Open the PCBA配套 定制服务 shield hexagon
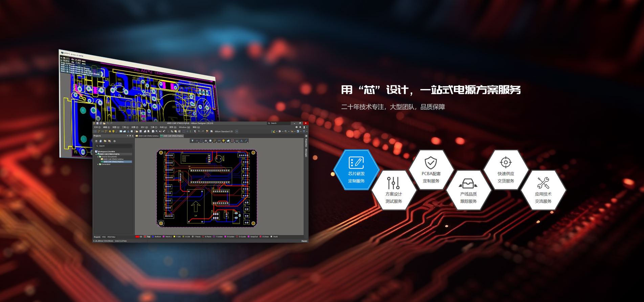 tap(431, 170)
